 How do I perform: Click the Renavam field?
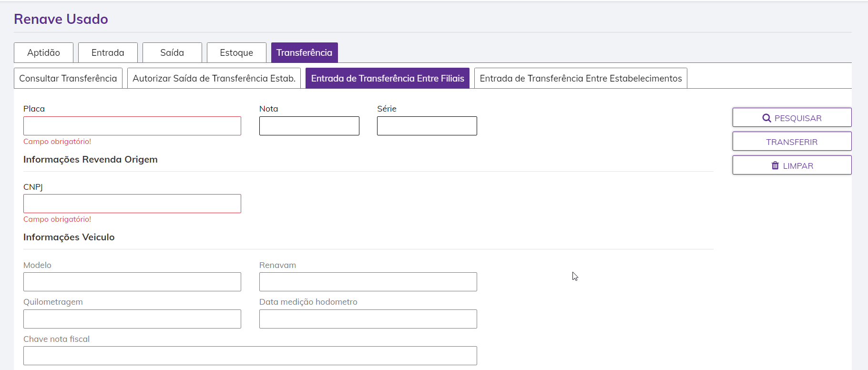[368, 282]
